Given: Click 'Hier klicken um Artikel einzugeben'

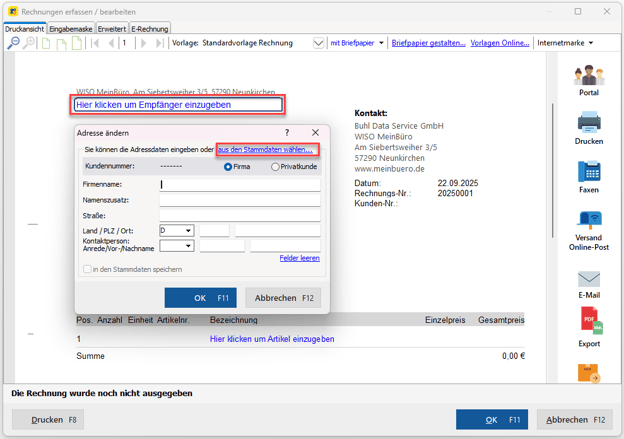Looking at the screenshot, I should coord(272,339).
